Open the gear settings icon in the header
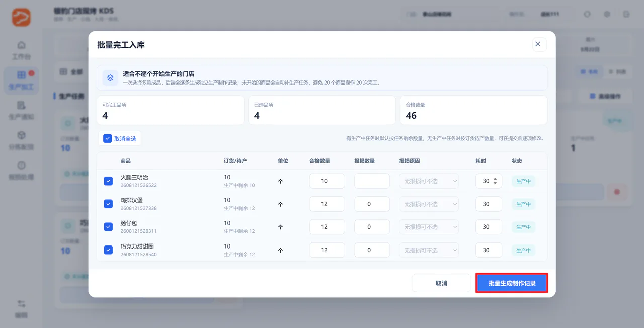Image resolution: width=644 pixels, height=328 pixels. pyautogui.click(x=607, y=14)
